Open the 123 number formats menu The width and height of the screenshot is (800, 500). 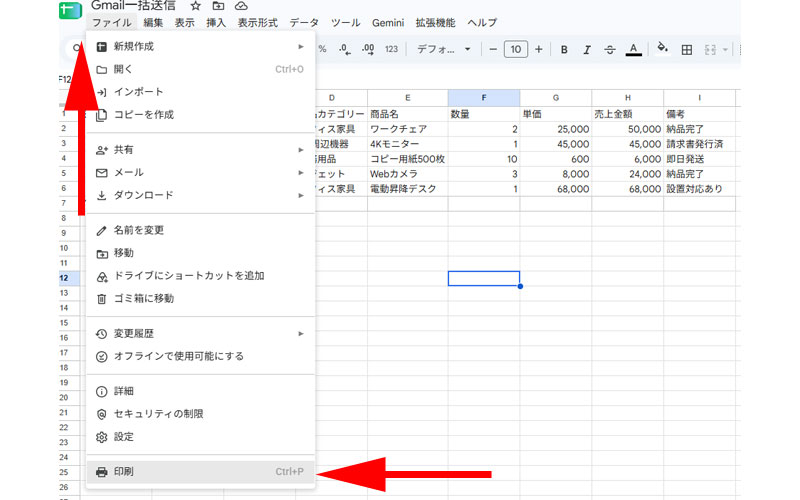pyautogui.click(x=391, y=49)
